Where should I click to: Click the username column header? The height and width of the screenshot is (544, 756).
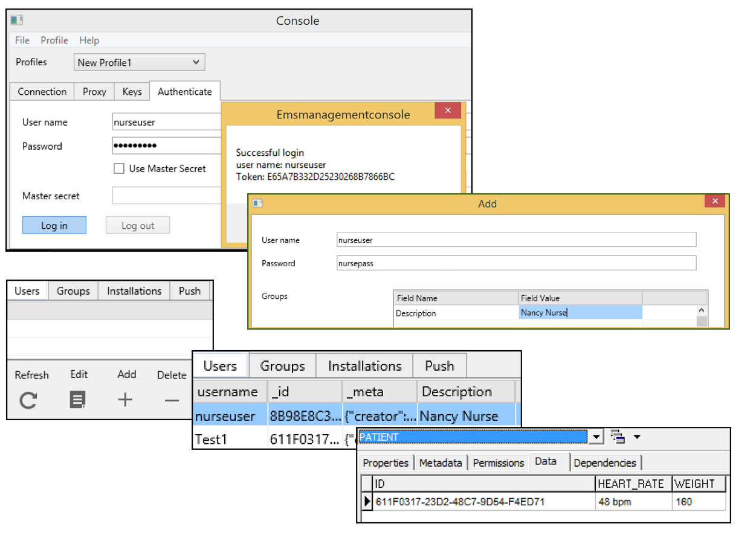230,391
